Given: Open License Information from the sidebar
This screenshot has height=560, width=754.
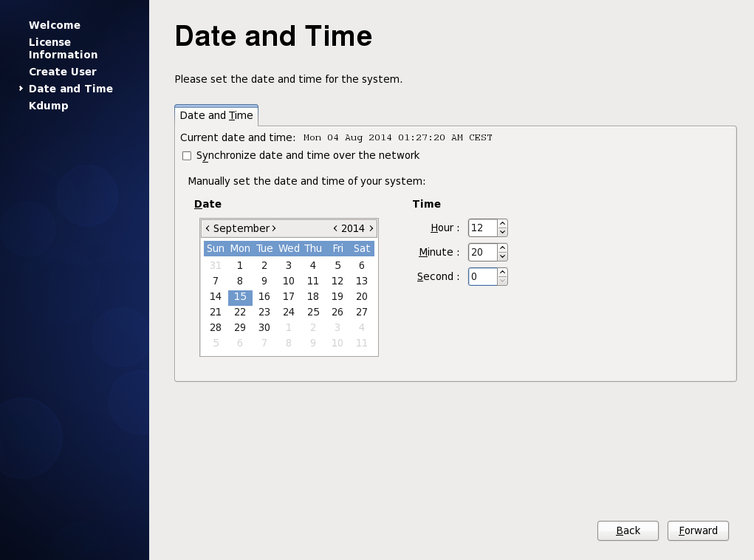Looking at the screenshot, I should click(x=63, y=48).
